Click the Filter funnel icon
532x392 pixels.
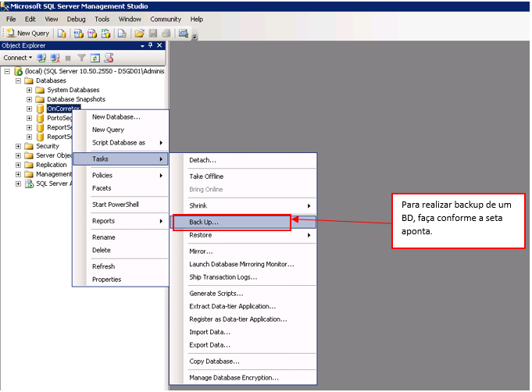click(x=81, y=58)
